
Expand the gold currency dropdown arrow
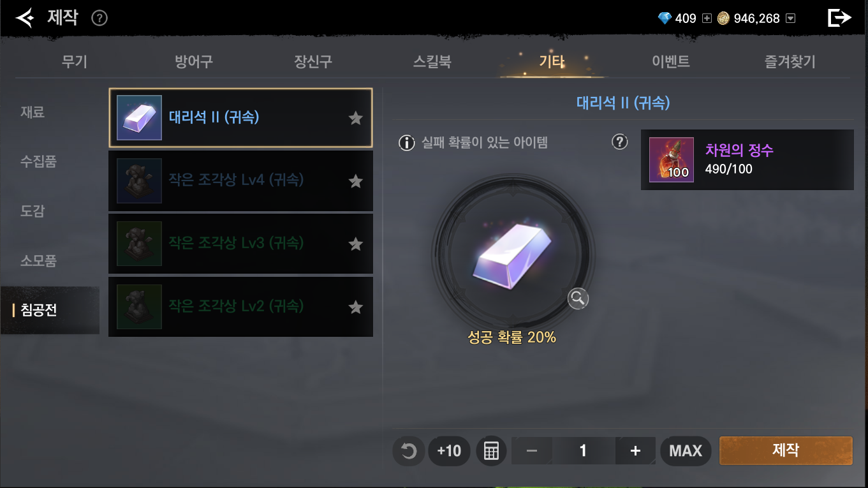tap(791, 18)
